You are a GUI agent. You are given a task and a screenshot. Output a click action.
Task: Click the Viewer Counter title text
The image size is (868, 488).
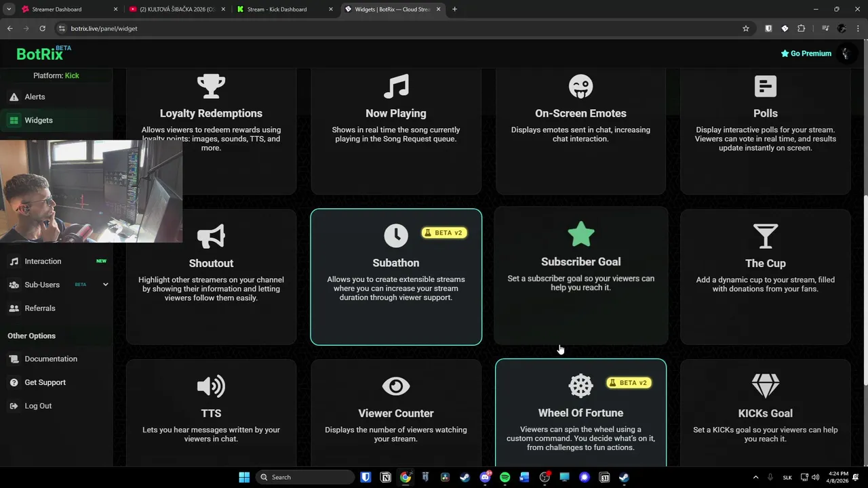(396, 413)
